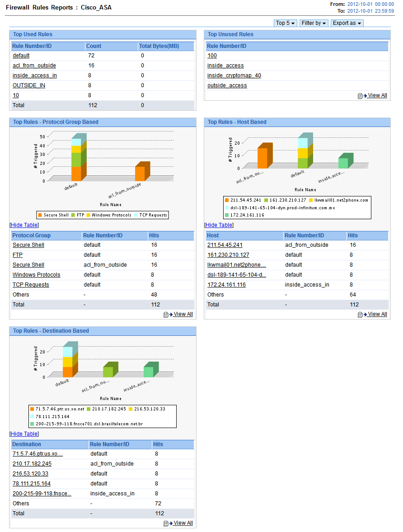The width and height of the screenshot is (403, 532).
Task: Open the inside_access unused rule
Action: tap(225, 66)
